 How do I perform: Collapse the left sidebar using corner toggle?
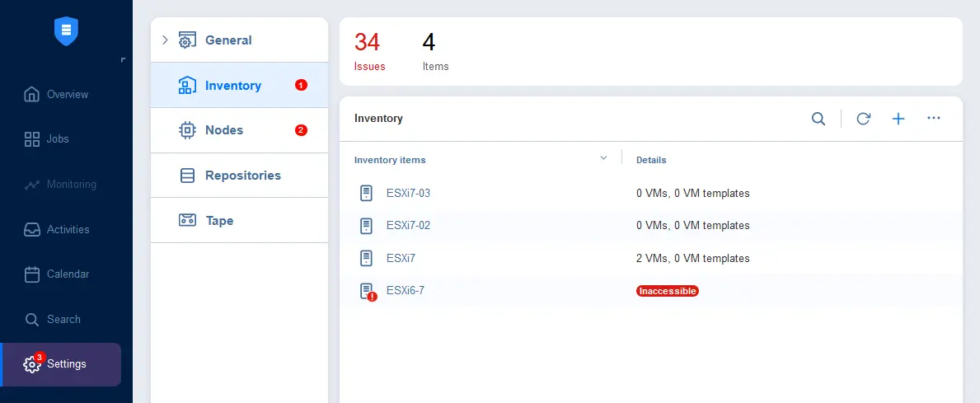pos(123,60)
